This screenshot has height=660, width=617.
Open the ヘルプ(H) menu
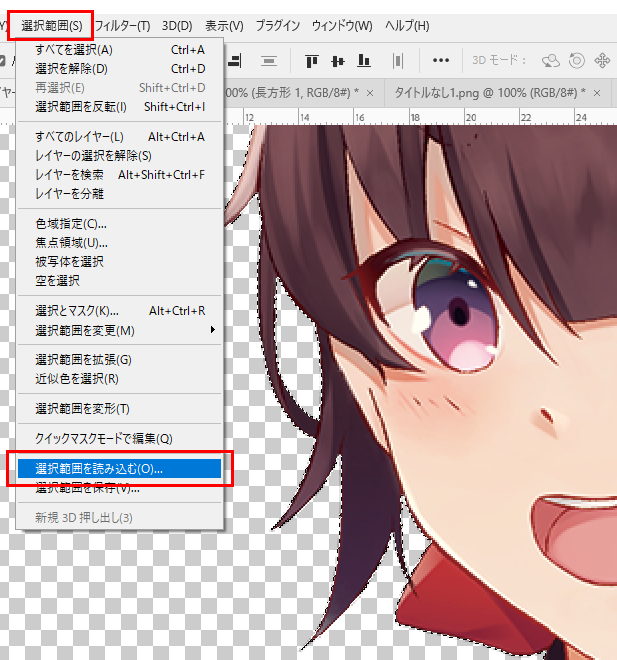pyautogui.click(x=407, y=26)
